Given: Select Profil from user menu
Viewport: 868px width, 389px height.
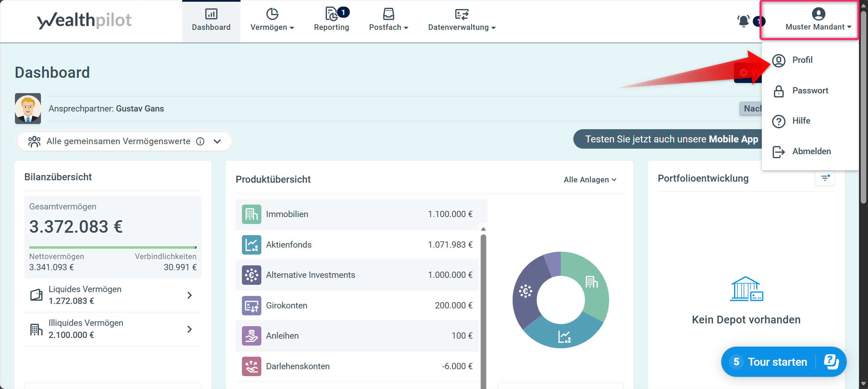Looking at the screenshot, I should (802, 60).
